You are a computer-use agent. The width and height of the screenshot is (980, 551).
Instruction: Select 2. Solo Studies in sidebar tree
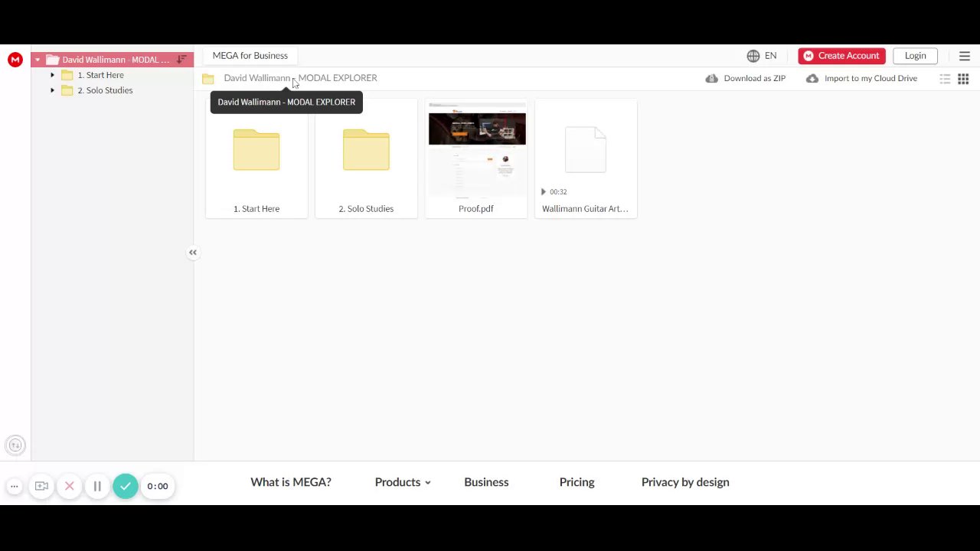pyautogui.click(x=105, y=90)
